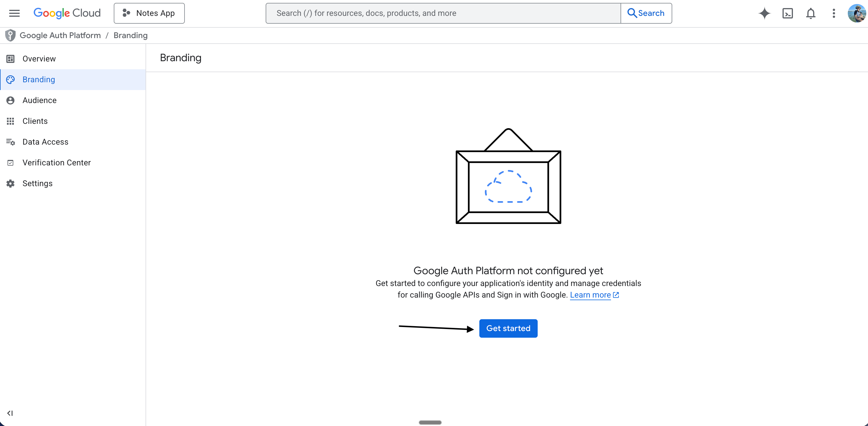Click the search input field
The height and width of the screenshot is (426, 868).
point(443,13)
